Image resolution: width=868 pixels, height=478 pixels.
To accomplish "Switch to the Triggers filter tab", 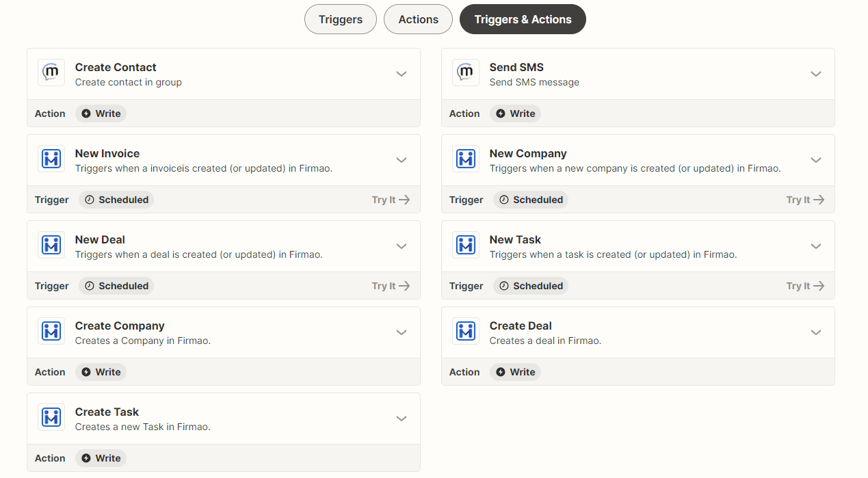I will pos(341,19).
